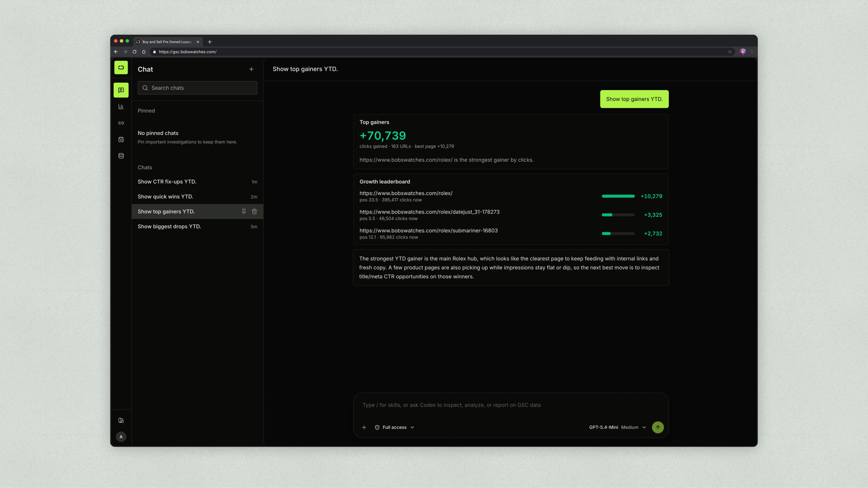This screenshot has width=868, height=488.
Task: Select the Show top gainers YTD chat
Action: (197, 211)
